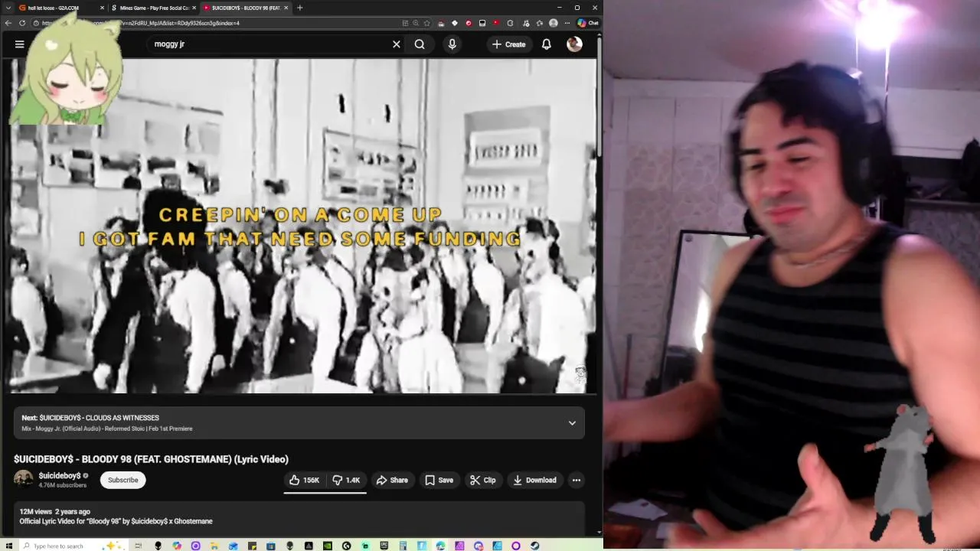
Task: Dislike the video with 1.4K dislikes
Action: pos(346,480)
